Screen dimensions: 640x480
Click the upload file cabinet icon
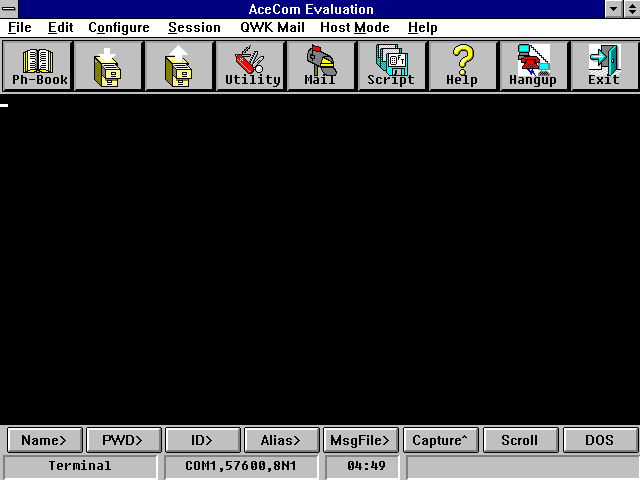[x=179, y=66]
